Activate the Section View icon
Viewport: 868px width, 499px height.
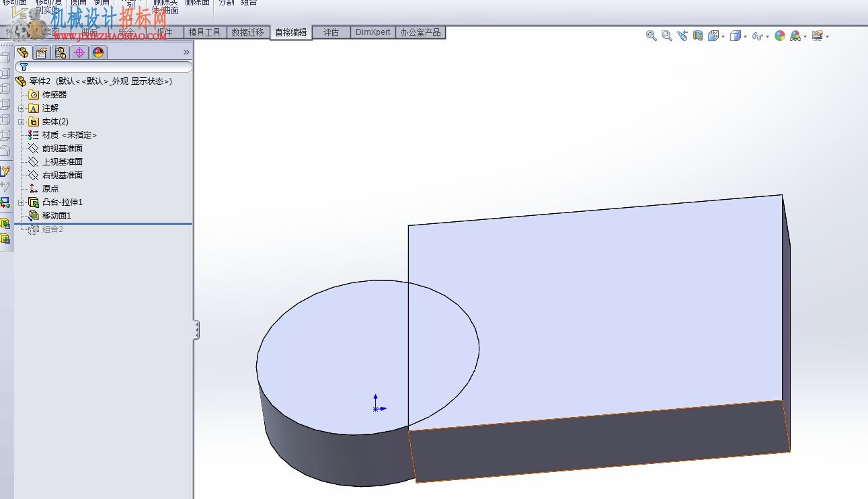pos(698,36)
